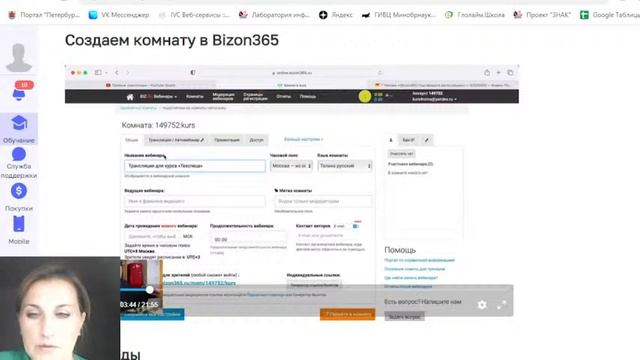The height and width of the screenshot is (360, 640).
Task: Open the Лаборатория инф... bookmark
Action: click(274, 15)
